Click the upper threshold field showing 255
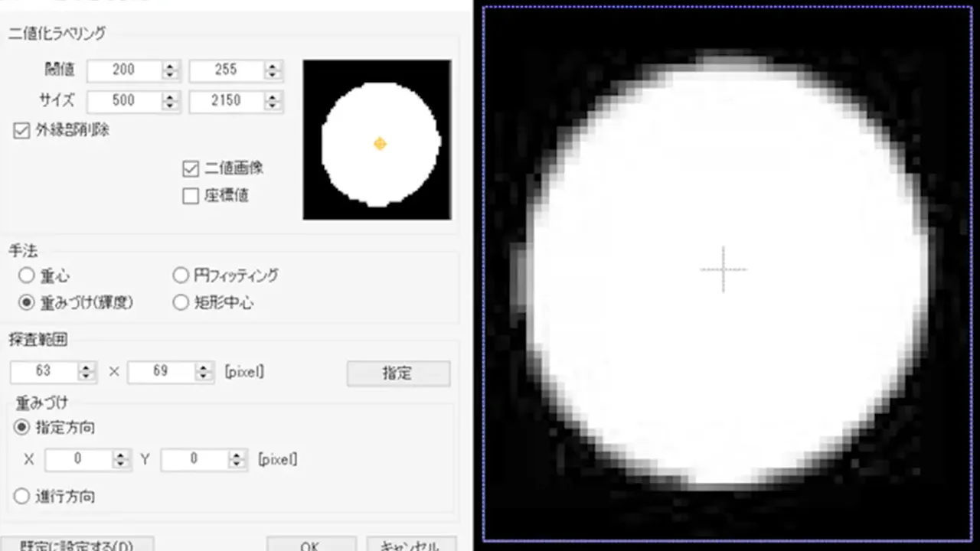 coord(227,70)
